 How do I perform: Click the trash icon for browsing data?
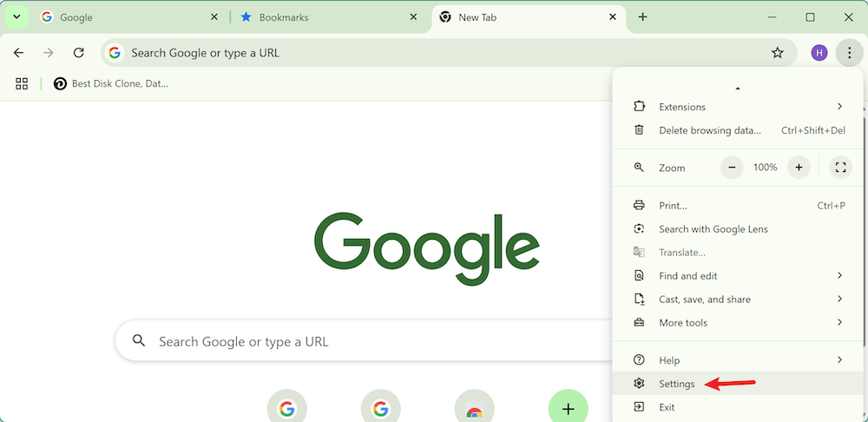pyautogui.click(x=639, y=130)
